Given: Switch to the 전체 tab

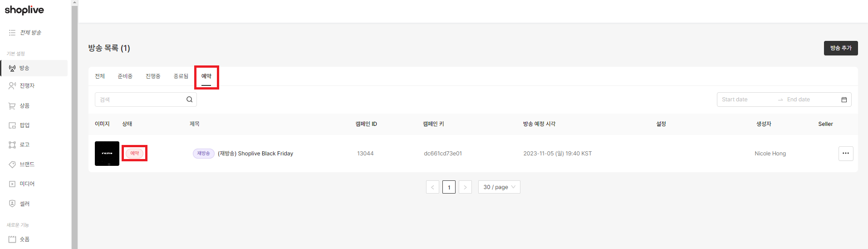Looking at the screenshot, I should coord(100,76).
